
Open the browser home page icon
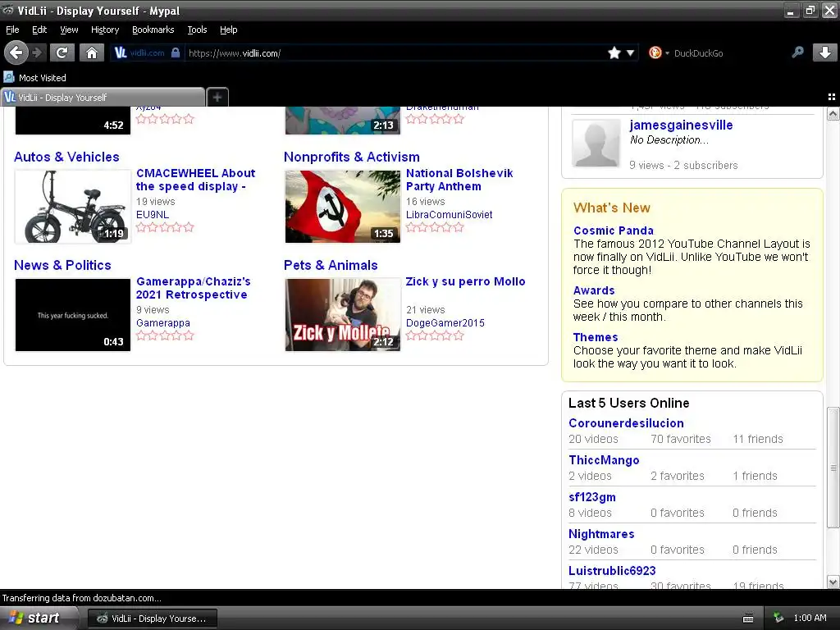pyautogui.click(x=92, y=52)
